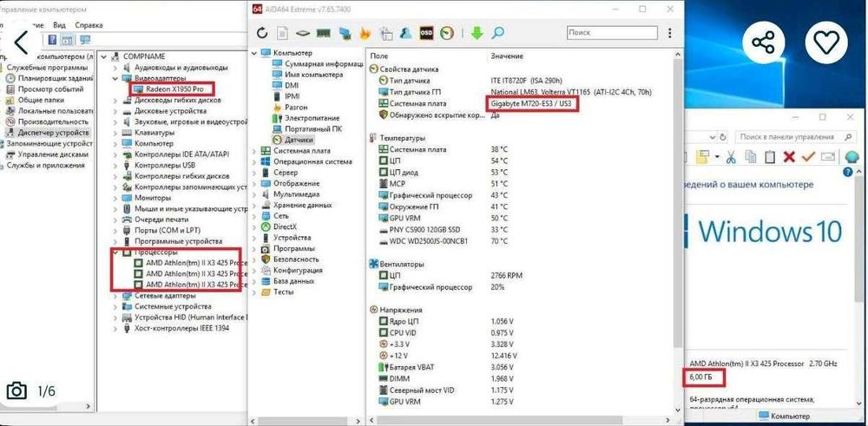Click the Значение column header
The height and width of the screenshot is (426, 868).
tap(507, 56)
